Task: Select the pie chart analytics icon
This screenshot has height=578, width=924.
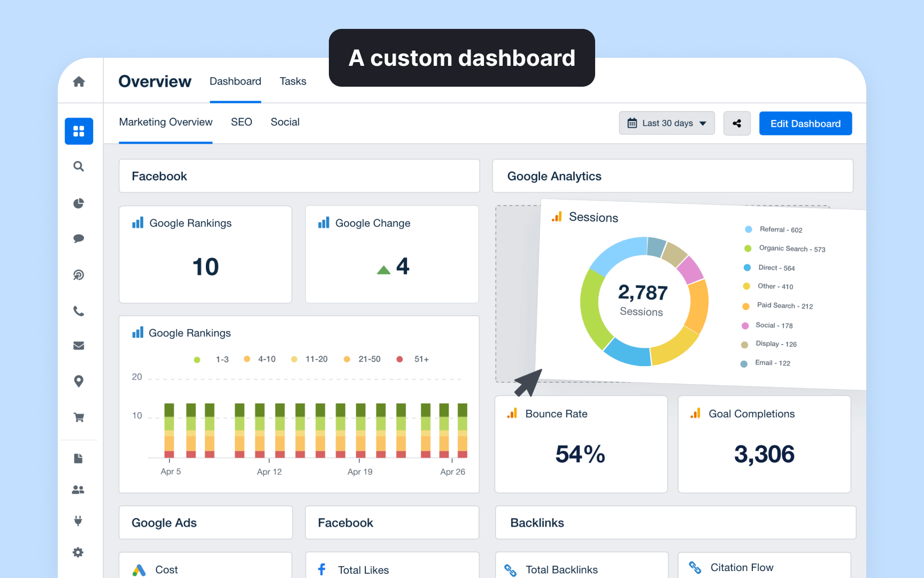Action: point(79,203)
